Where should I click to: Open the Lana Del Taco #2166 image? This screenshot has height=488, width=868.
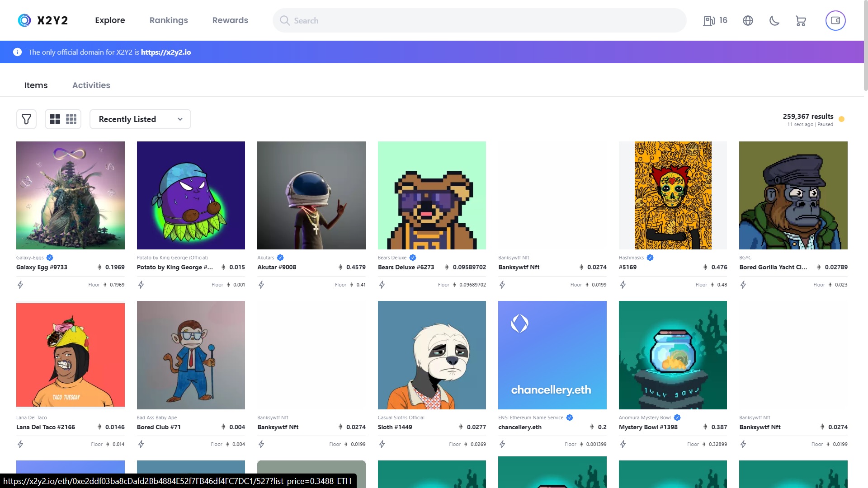click(x=71, y=355)
